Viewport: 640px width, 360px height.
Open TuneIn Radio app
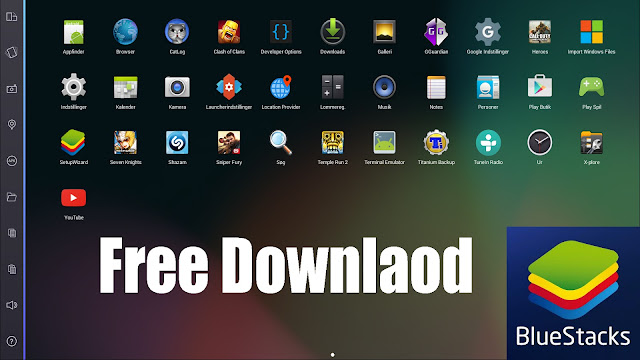[488, 142]
